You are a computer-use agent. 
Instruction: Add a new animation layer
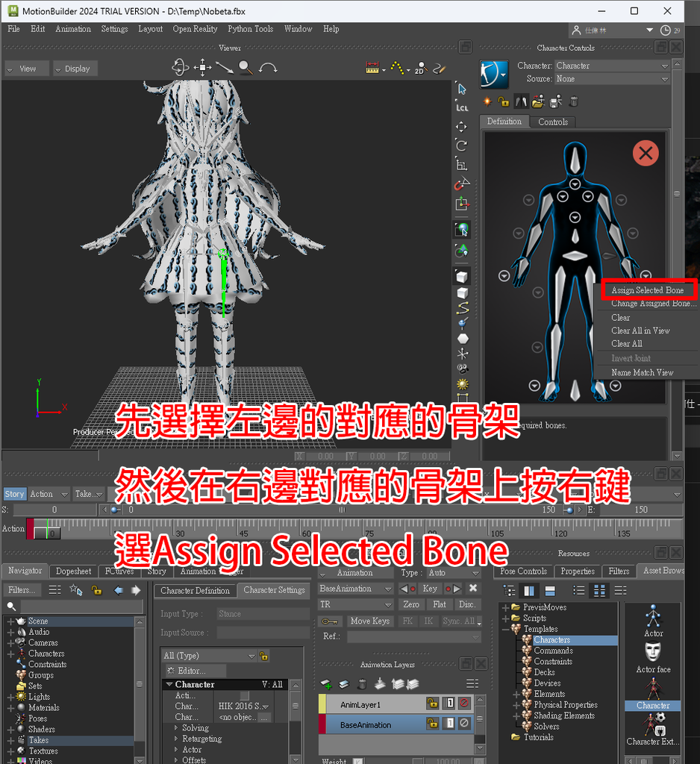(326, 684)
